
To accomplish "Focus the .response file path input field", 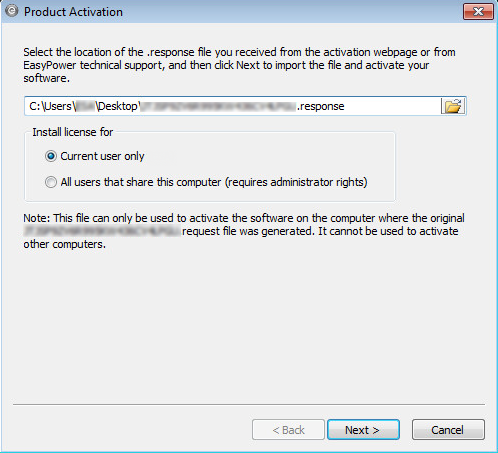I will [232, 106].
